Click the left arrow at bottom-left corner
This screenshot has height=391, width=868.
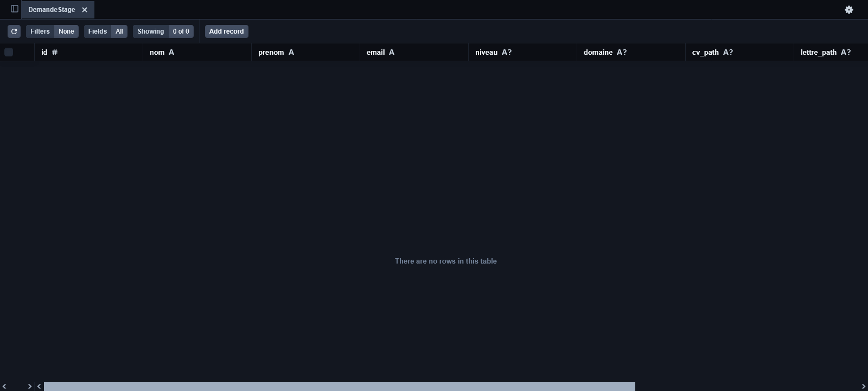[x=4, y=386]
